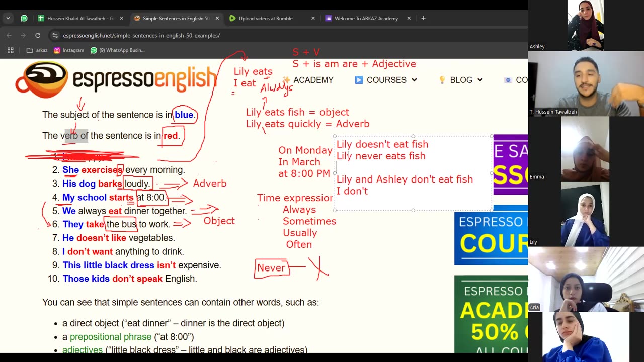Expand the BLOG dropdown menu
This screenshot has width=644, height=362.
point(461,80)
